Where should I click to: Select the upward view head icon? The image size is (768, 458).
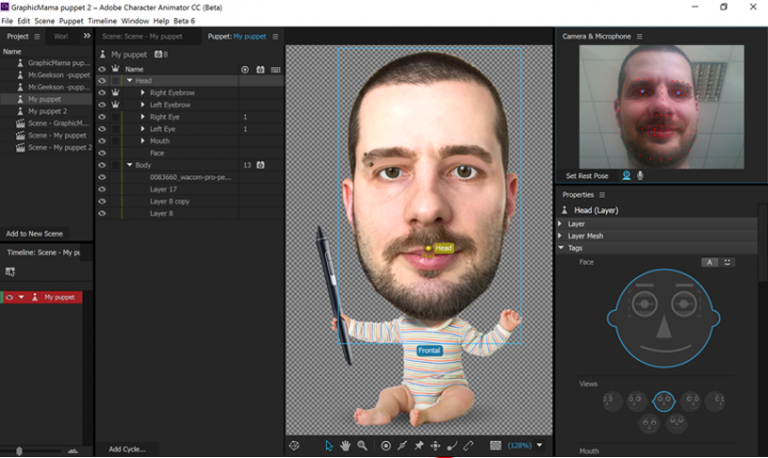(x=677, y=423)
